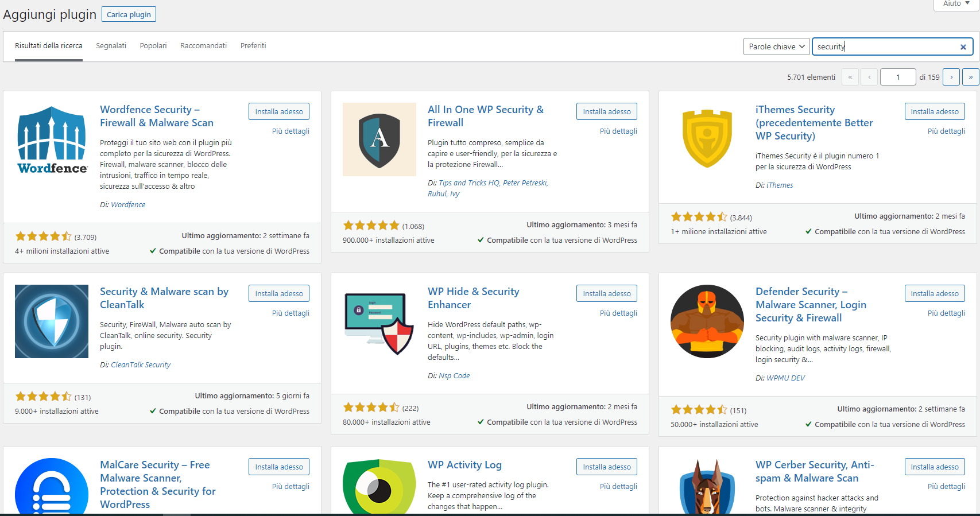Expand the Aiuto help dropdown
Image resolution: width=980 pixels, height=516 pixels.
coord(956,4)
